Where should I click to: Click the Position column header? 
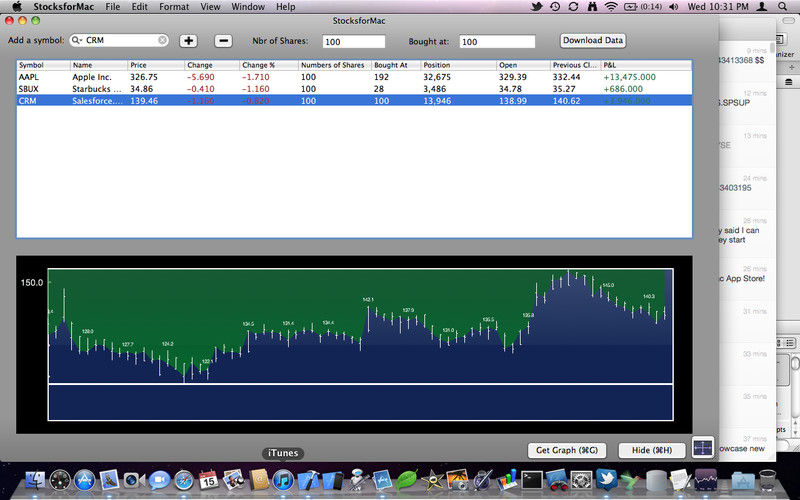pyautogui.click(x=459, y=65)
